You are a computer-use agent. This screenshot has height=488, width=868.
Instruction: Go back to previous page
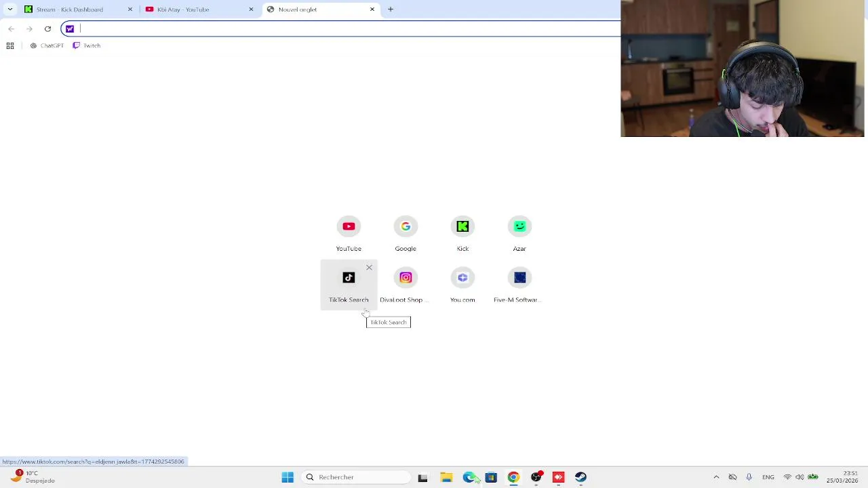pyautogui.click(x=11, y=28)
